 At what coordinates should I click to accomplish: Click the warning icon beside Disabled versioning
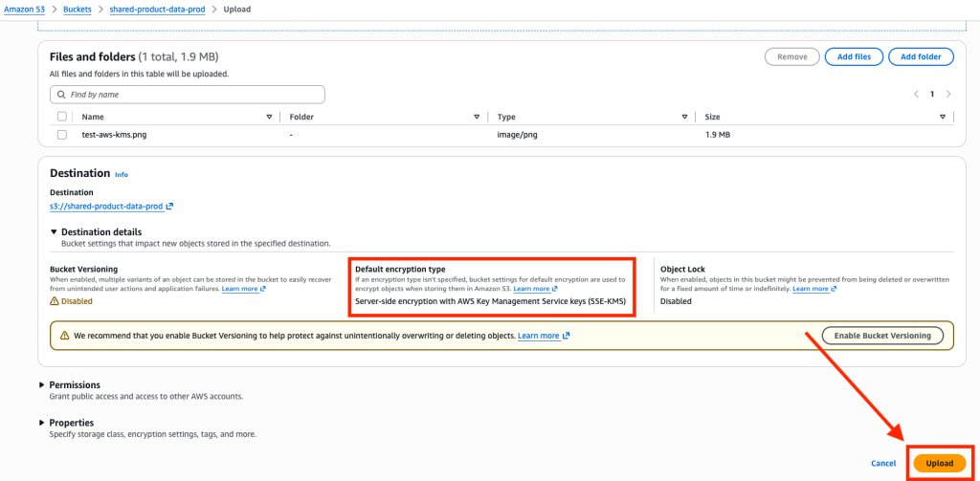(54, 301)
